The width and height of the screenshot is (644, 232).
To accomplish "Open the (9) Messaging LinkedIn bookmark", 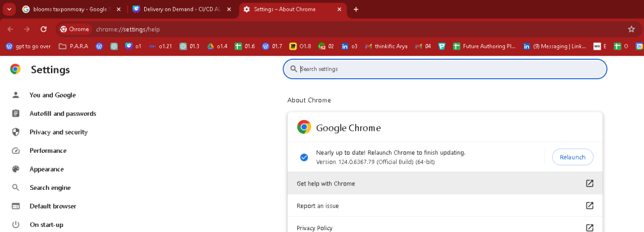I will tap(555, 47).
